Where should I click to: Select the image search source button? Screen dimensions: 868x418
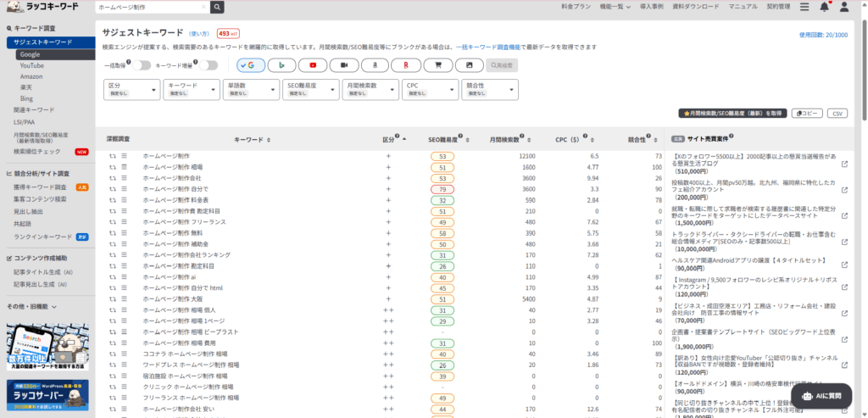(469, 64)
